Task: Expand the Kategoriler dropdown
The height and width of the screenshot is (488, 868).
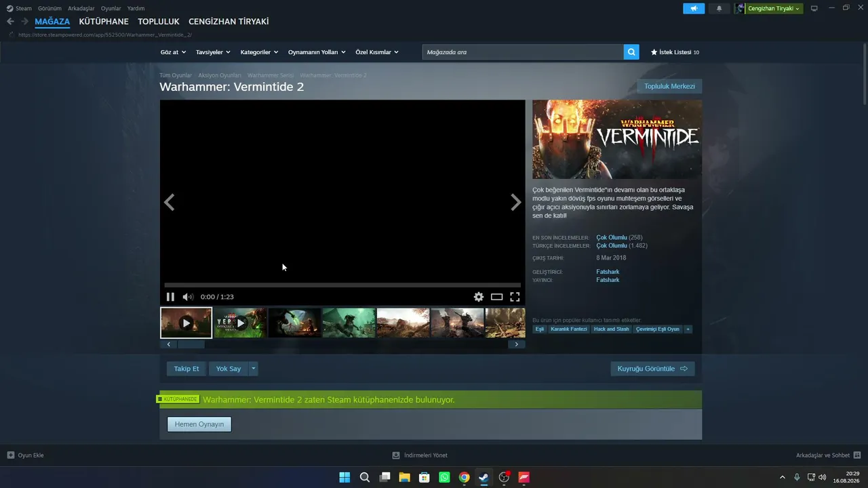Action: point(259,52)
